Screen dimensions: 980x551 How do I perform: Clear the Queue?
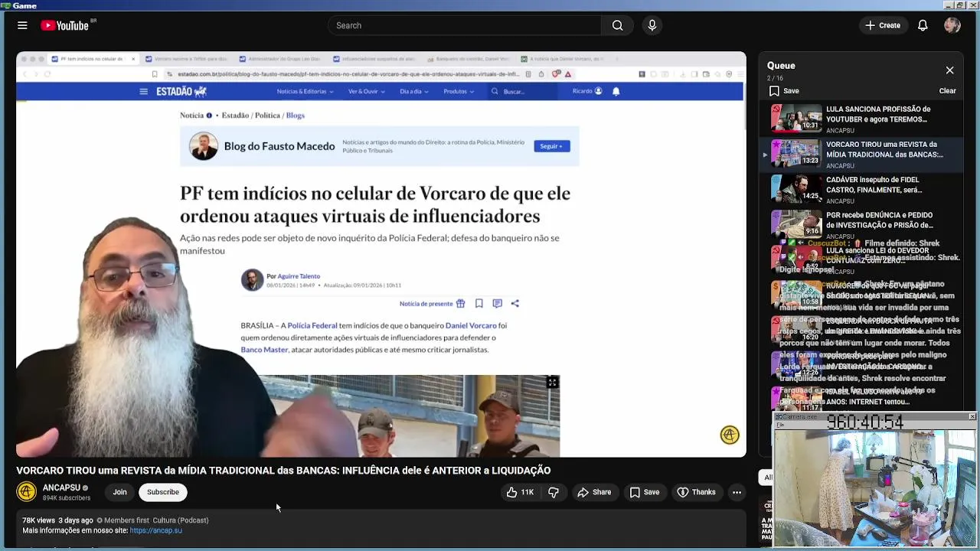pyautogui.click(x=947, y=90)
